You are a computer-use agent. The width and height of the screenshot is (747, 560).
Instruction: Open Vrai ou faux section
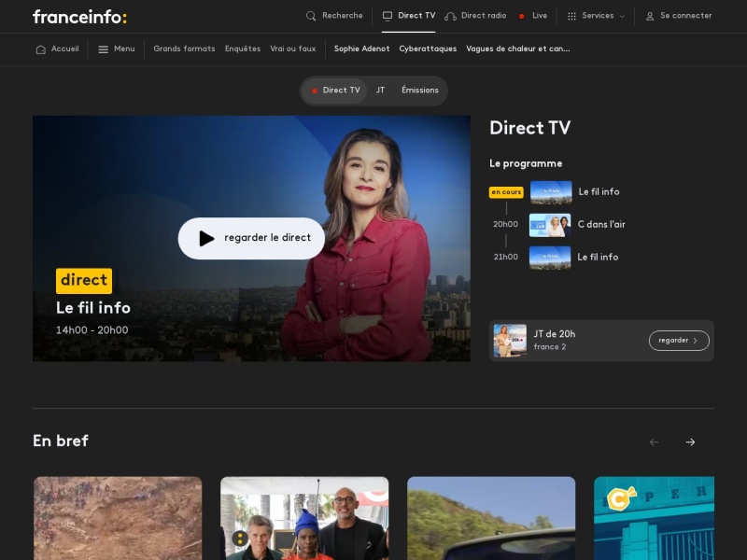[292, 49]
